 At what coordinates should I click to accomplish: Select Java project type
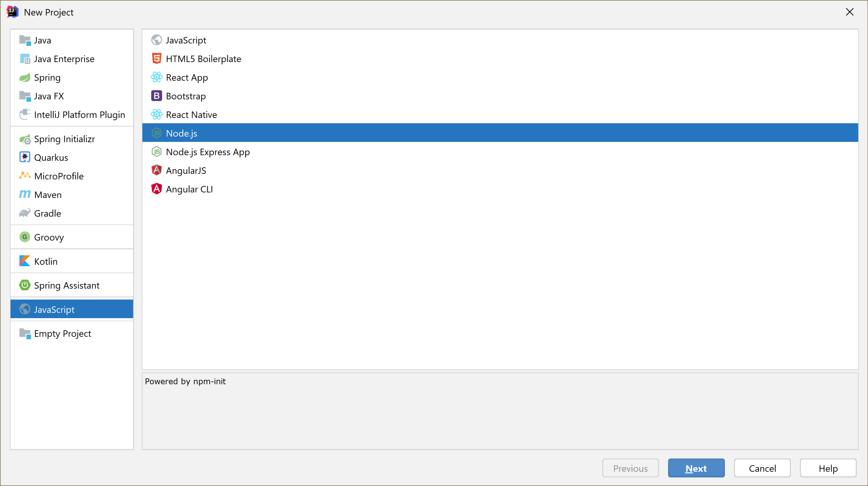pos(72,40)
